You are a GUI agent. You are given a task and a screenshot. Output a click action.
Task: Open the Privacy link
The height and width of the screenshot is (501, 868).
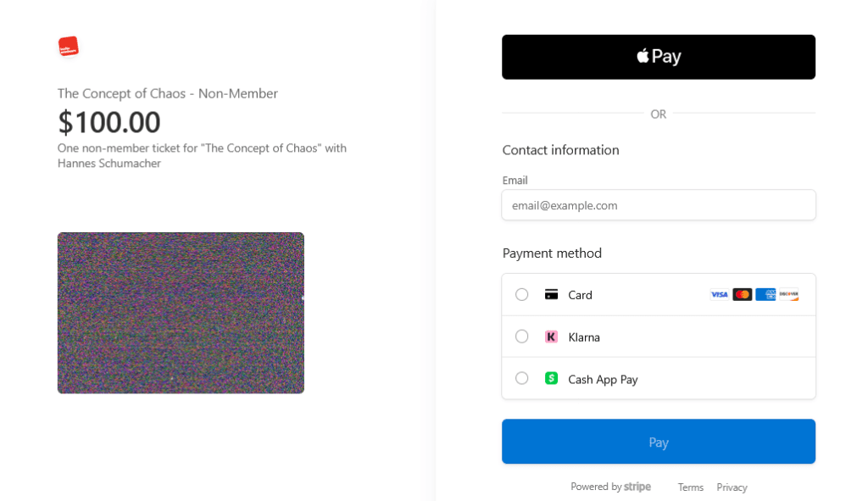click(x=732, y=487)
